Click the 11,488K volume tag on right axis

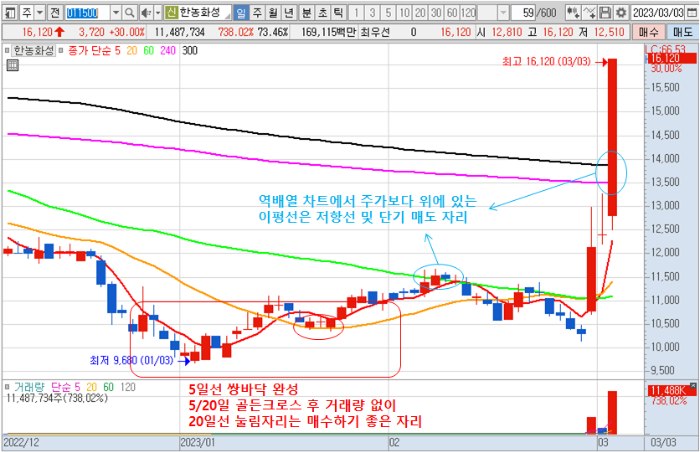click(668, 391)
